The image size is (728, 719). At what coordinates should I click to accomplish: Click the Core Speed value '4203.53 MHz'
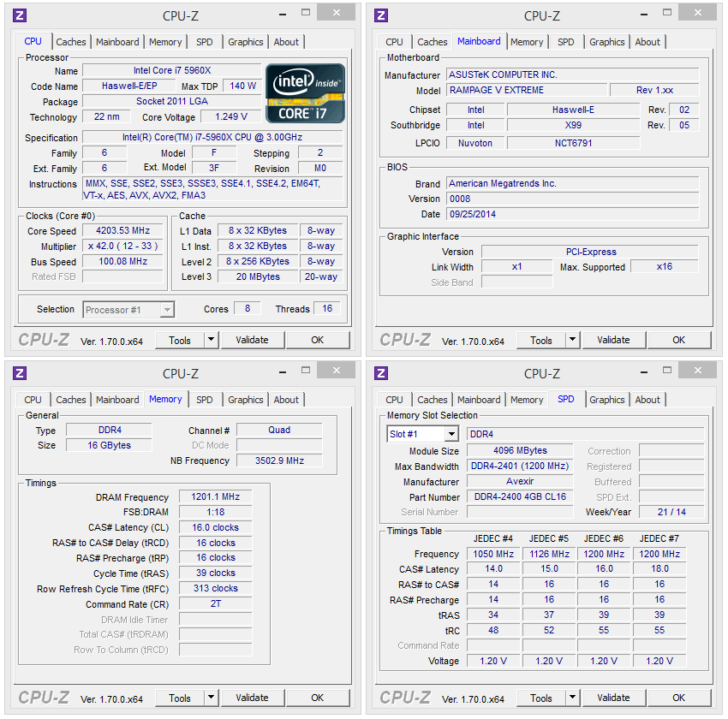click(x=123, y=230)
